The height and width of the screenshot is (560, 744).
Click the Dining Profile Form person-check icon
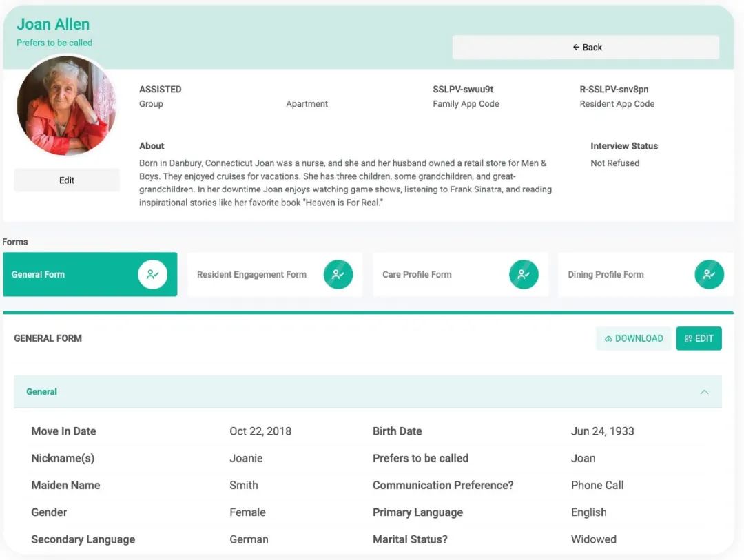[709, 274]
